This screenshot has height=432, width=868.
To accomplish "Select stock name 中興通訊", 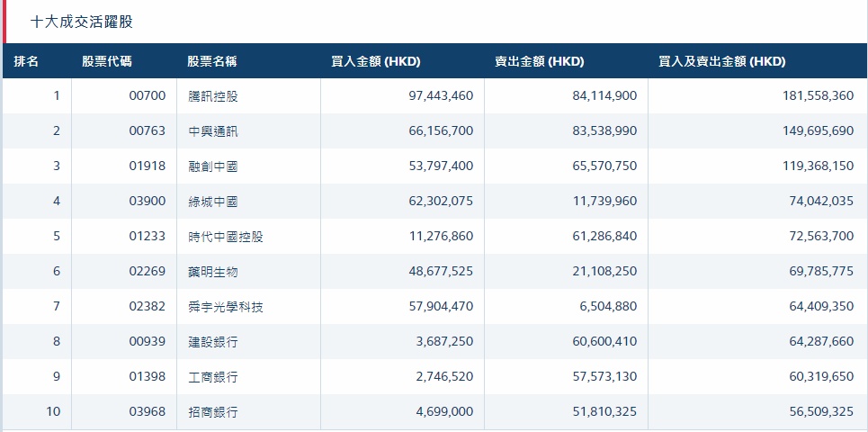I will [213, 130].
